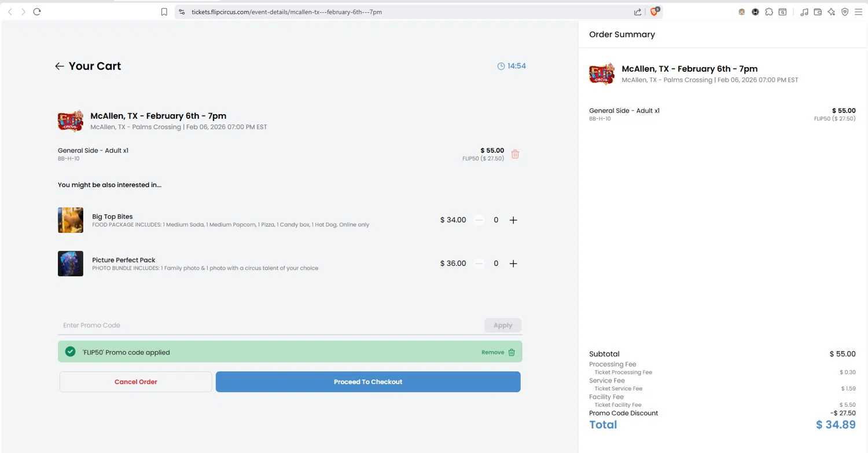Decrease Picture Perfect Pack quantity with minus
The height and width of the screenshot is (453, 868).
pyautogui.click(x=479, y=264)
